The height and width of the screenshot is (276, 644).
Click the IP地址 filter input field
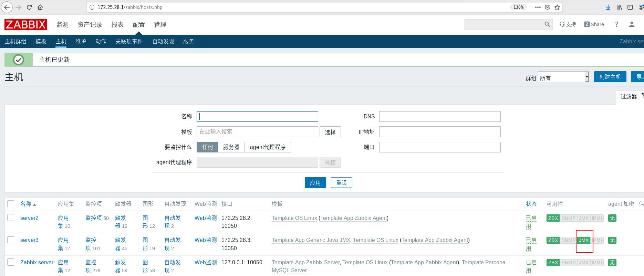(x=440, y=132)
